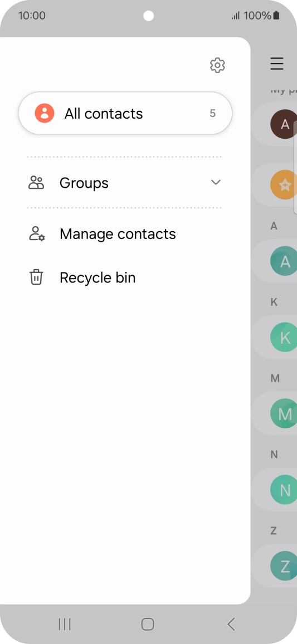Tap the brown A profile avatar
The height and width of the screenshot is (644, 297).
click(x=284, y=124)
